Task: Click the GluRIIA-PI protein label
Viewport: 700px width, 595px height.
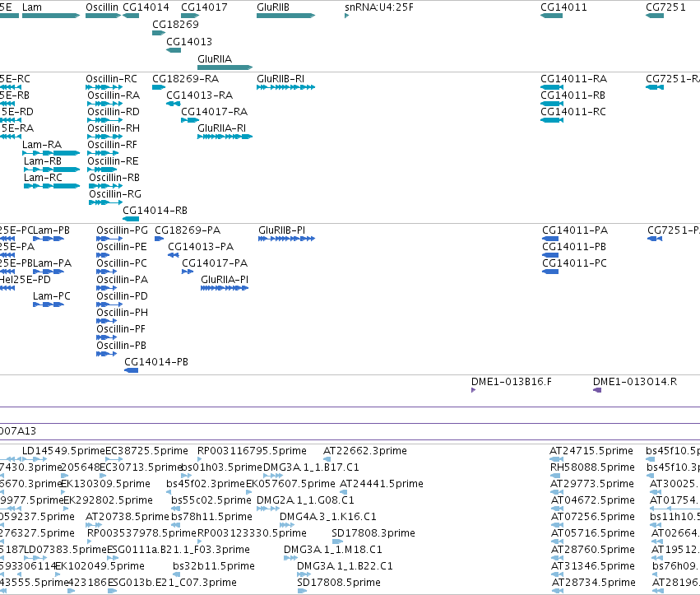Action: pyautogui.click(x=225, y=280)
